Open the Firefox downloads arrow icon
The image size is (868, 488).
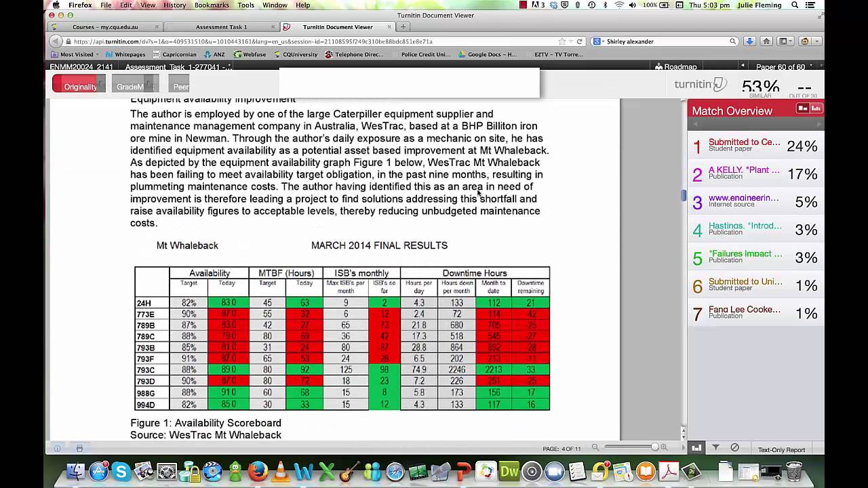pyautogui.click(x=749, y=41)
